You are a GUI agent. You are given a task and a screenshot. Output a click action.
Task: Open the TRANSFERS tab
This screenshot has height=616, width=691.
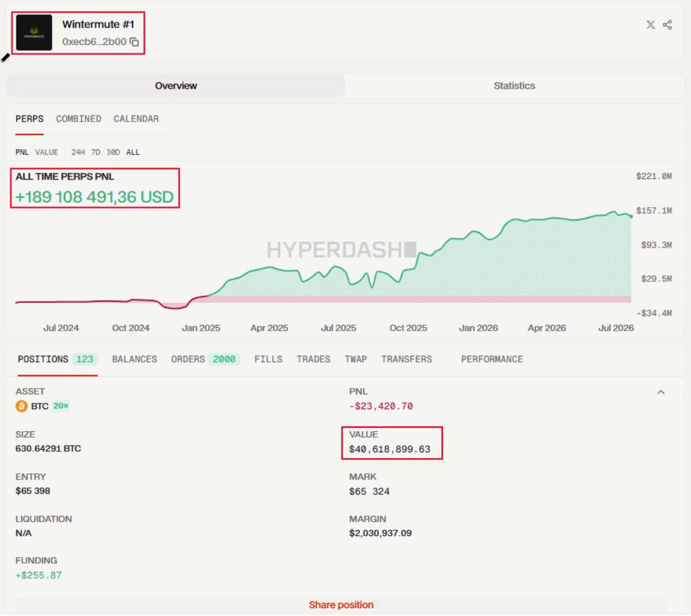tap(407, 359)
